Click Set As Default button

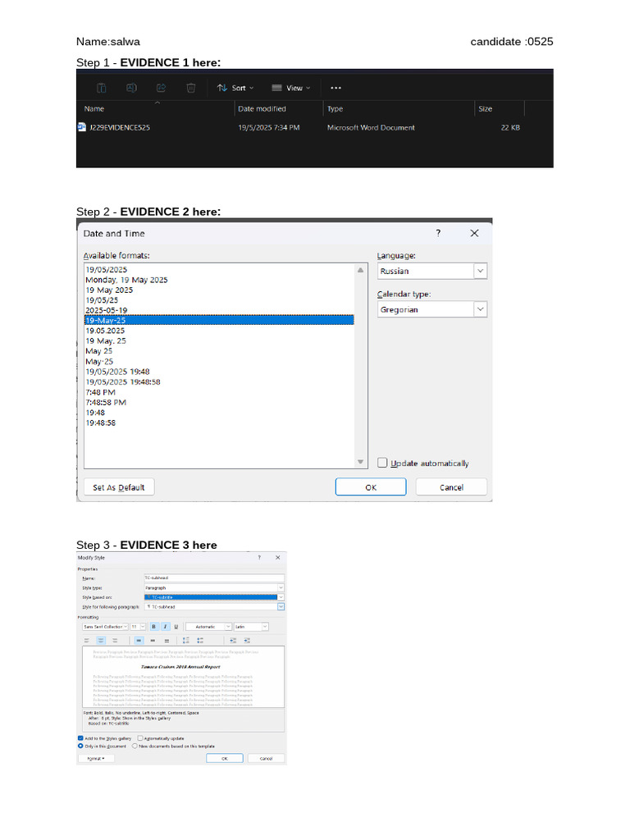119,487
